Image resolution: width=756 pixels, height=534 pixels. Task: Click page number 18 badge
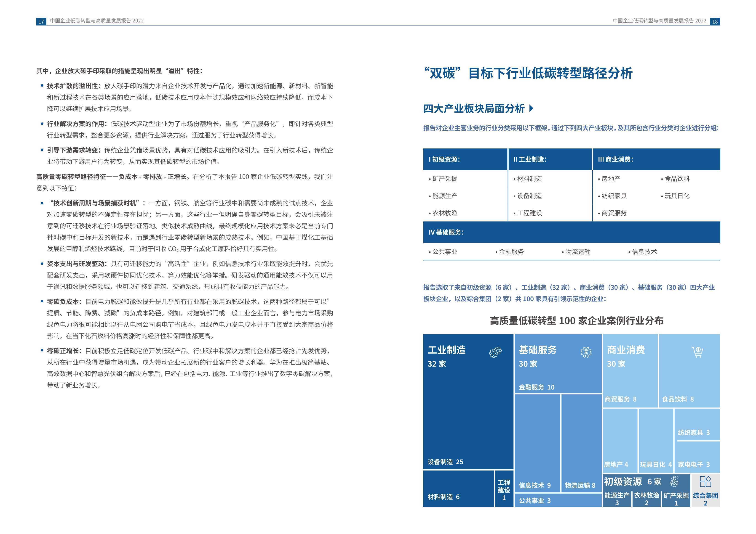pos(715,21)
